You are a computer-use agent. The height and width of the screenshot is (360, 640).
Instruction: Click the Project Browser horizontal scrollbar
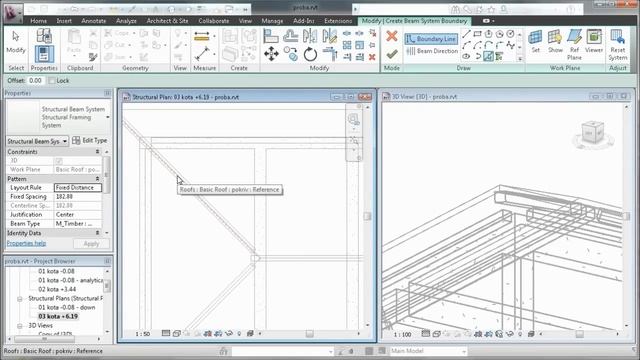44,339
